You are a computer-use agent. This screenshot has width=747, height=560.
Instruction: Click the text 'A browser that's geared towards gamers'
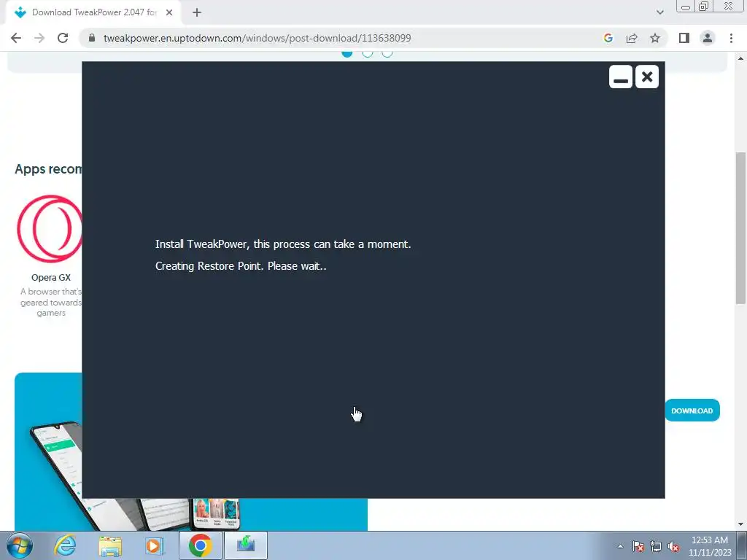(51, 303)
